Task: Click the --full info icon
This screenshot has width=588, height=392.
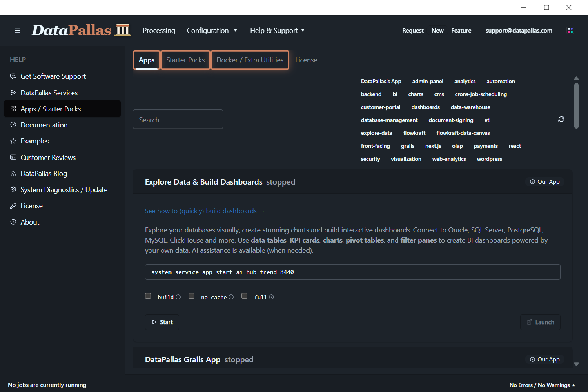Action: 272,297
